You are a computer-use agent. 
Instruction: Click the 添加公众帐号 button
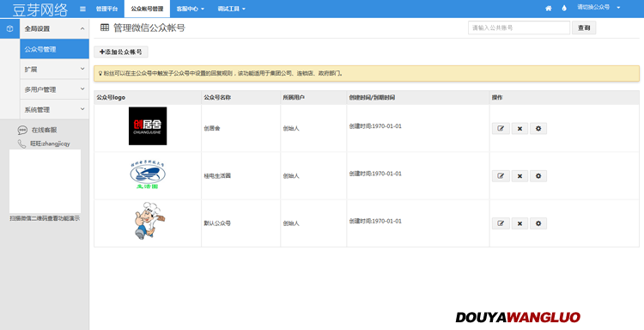(x=121, y=52)
